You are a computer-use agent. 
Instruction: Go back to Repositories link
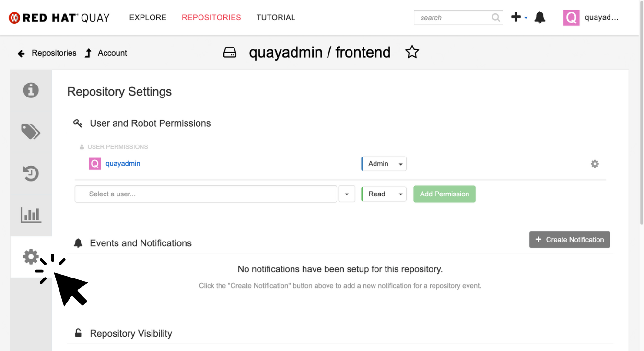(x=47, y=53)
